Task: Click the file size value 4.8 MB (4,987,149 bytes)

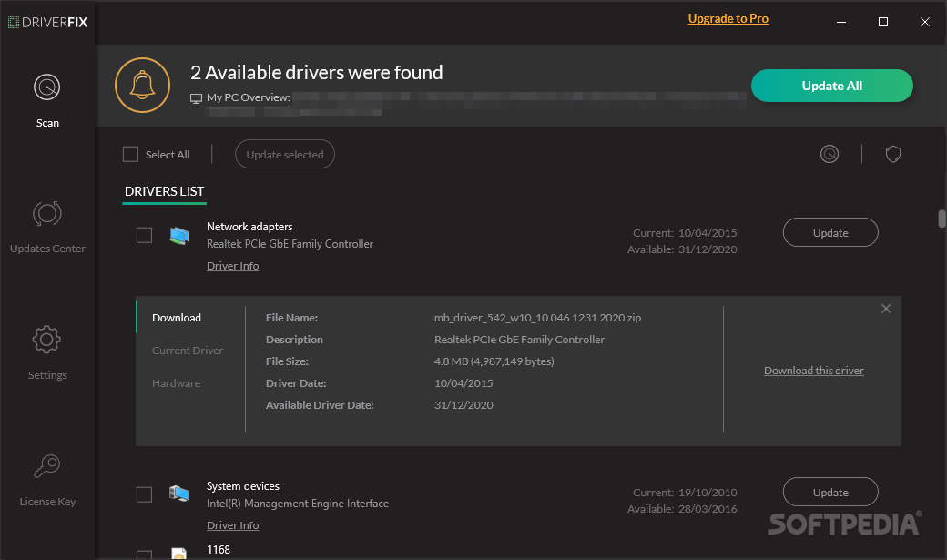Action: pyautogui.click(x=494, y=361)
